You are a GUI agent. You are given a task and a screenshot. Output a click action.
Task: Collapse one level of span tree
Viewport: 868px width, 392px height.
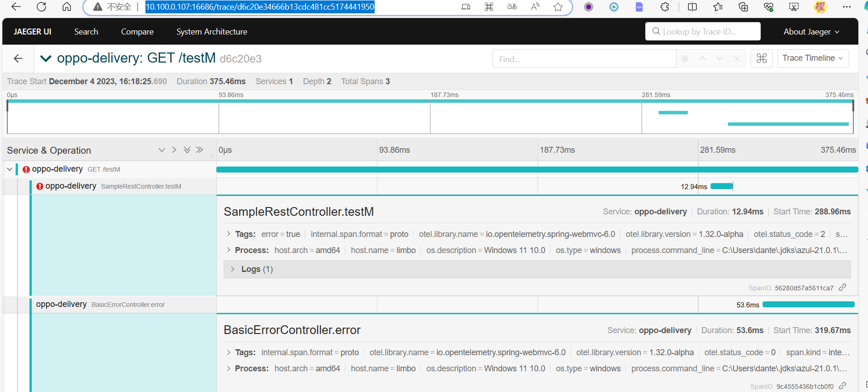pos(162,150)
